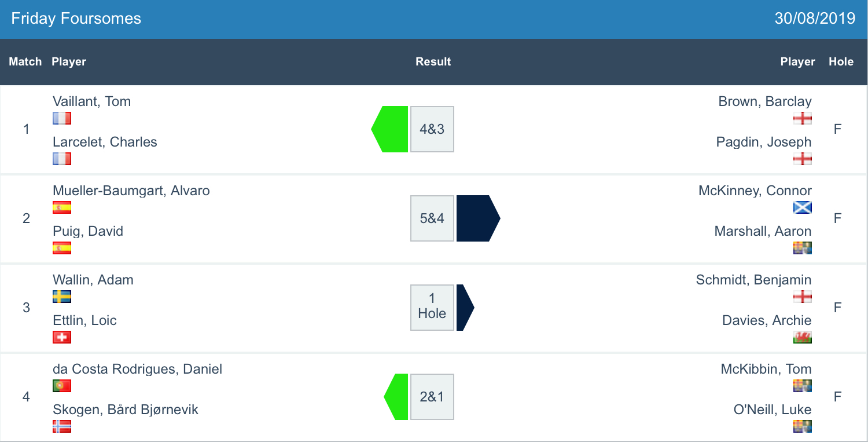Click Spanish flag under Puig, David
868x442 pixels.
point(62,248)
